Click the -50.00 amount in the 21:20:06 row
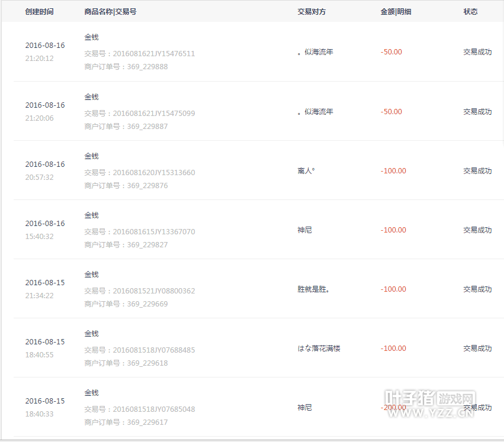The height and width of the screenshot is (442, 504). [x=391, y=112]
